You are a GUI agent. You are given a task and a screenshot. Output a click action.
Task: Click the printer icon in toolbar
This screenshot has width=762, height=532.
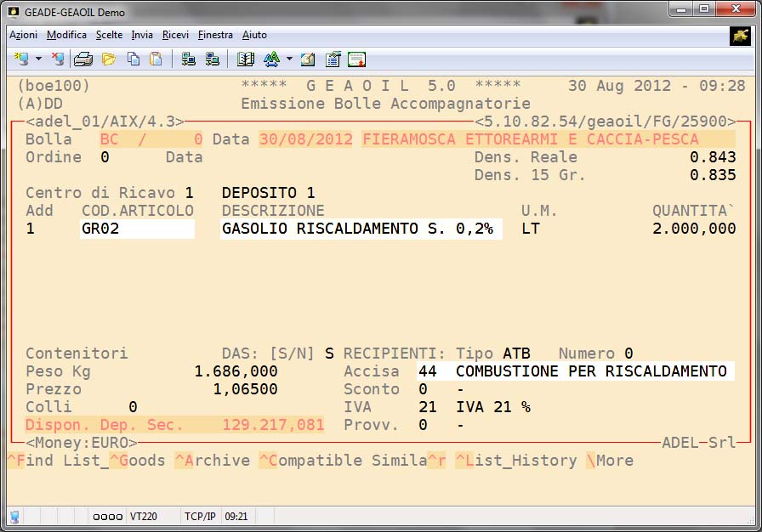pyautogui.click(x=82, y=59)
